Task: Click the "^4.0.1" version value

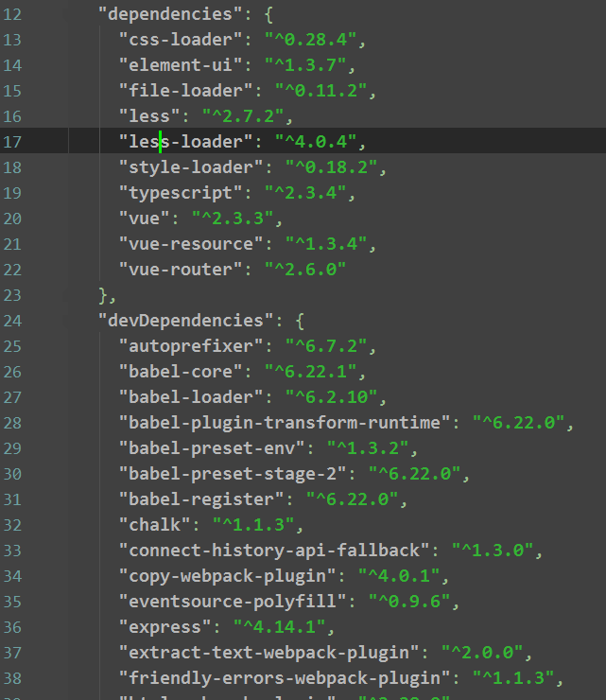Action: coord(399,575)
